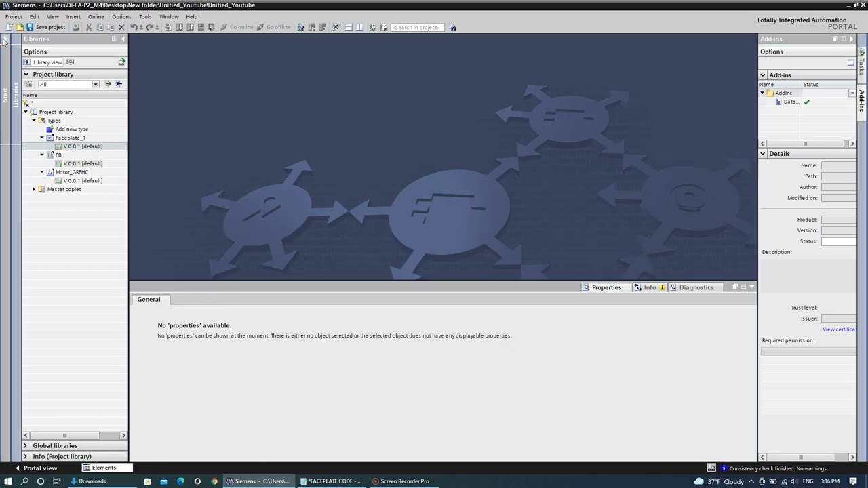Select V 0.0.1 under Motor_GRPHC

point(83,181)
